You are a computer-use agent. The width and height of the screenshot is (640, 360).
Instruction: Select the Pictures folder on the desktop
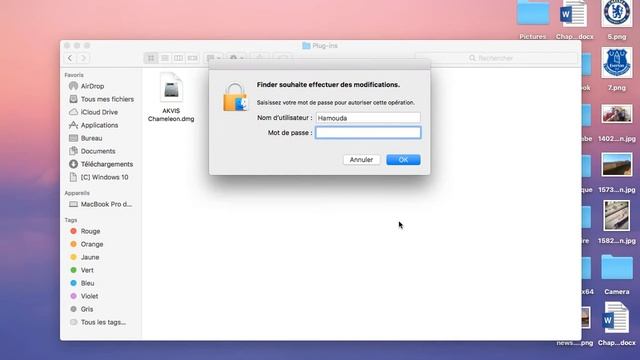533,13
